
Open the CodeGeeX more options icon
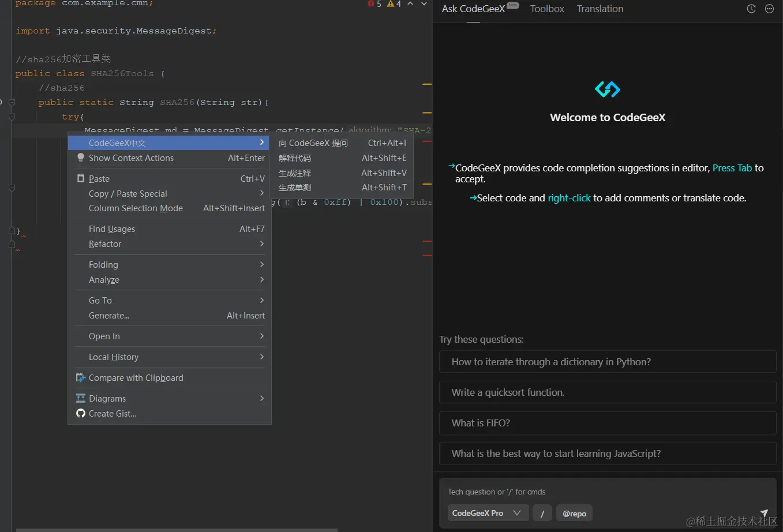coord(769,9)
